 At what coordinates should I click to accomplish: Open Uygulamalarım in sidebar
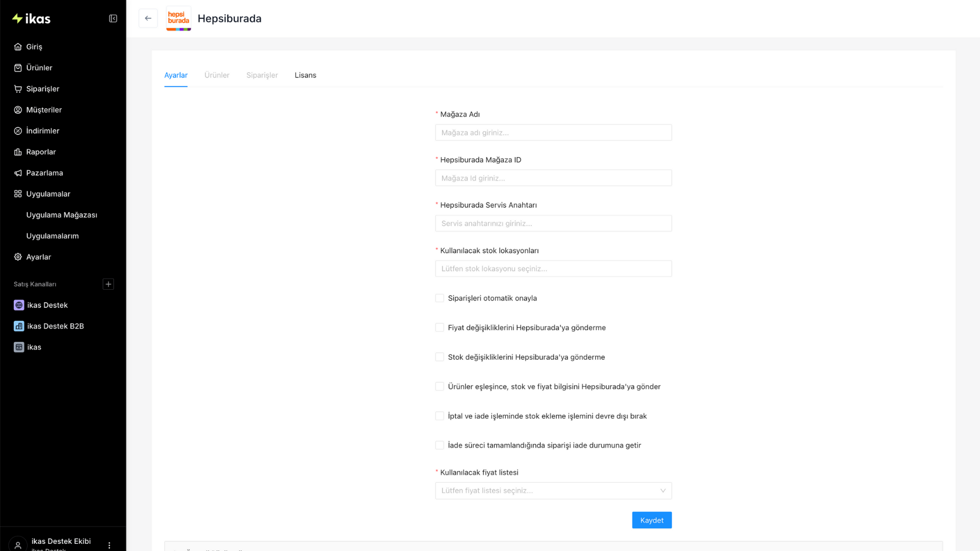coord(53,236)
